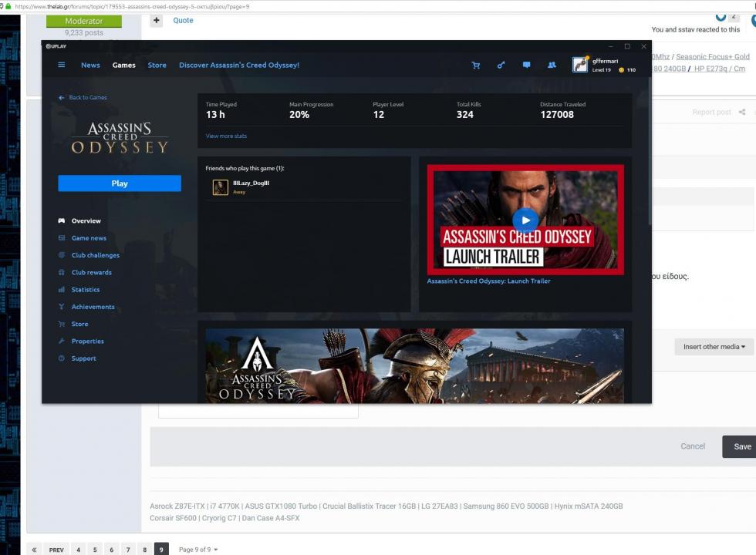Click the Club rewards gift icon
756x555 pixels.
click(61, 272)
